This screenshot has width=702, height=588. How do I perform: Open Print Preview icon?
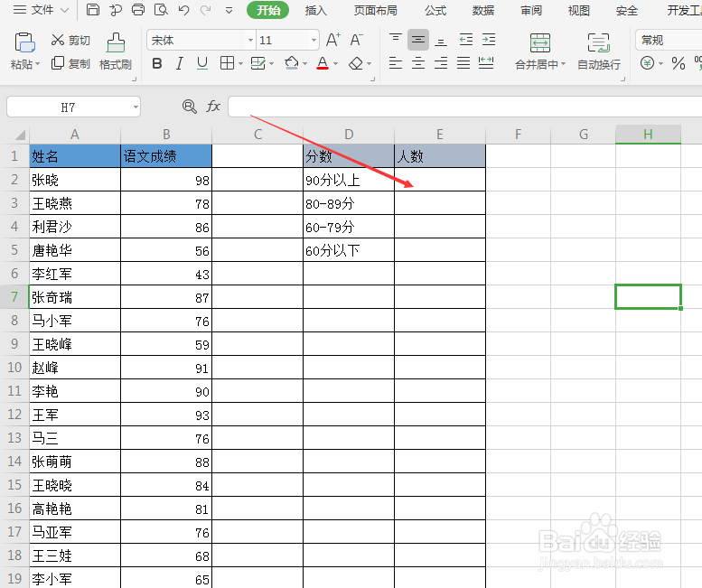coord(161,9)
